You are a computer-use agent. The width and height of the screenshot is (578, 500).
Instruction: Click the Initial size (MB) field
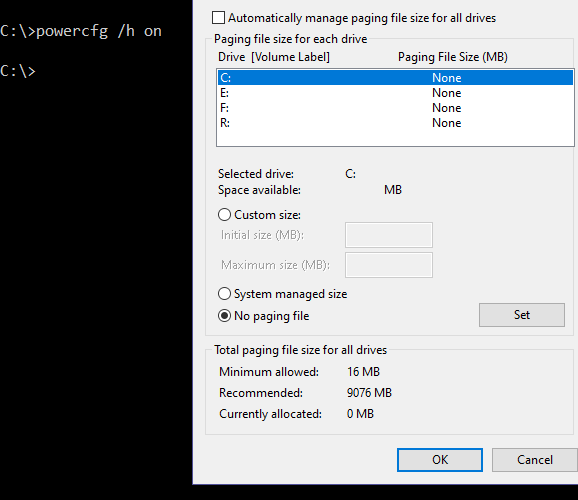pyautogui.click(x=389, y=235)
